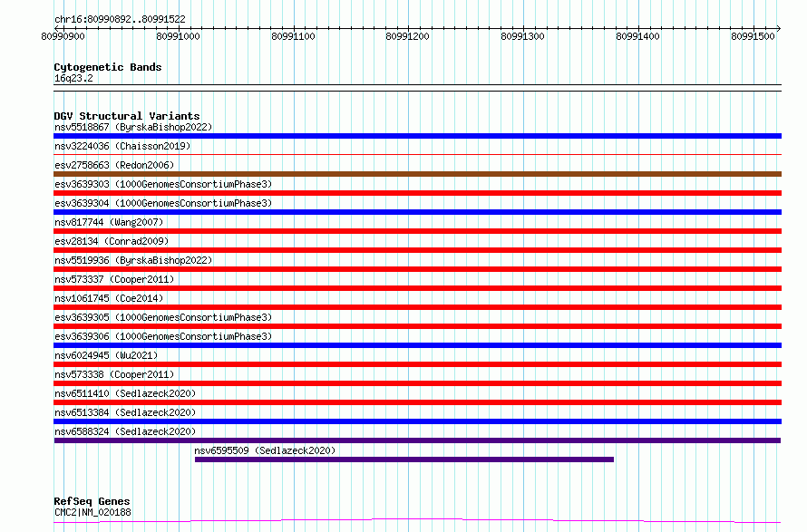Open the nsv6511410 (Sedlazeck2020) label
807x532 pixels.
[125, 393]
